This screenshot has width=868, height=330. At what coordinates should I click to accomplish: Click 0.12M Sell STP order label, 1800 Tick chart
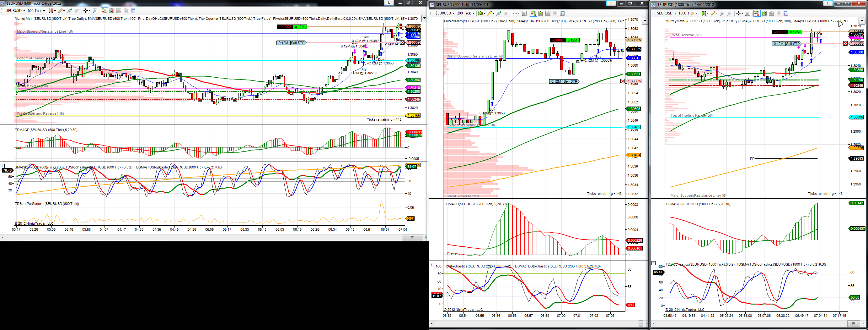point(787,44)
